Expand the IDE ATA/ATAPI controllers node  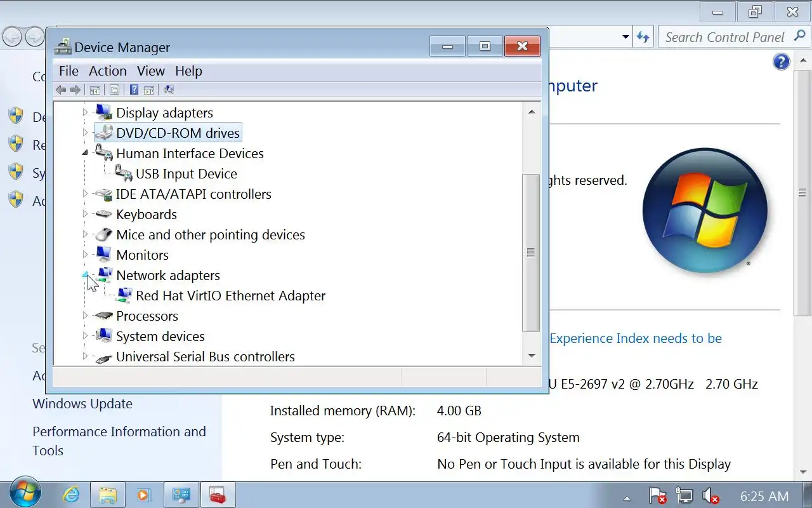85,194
